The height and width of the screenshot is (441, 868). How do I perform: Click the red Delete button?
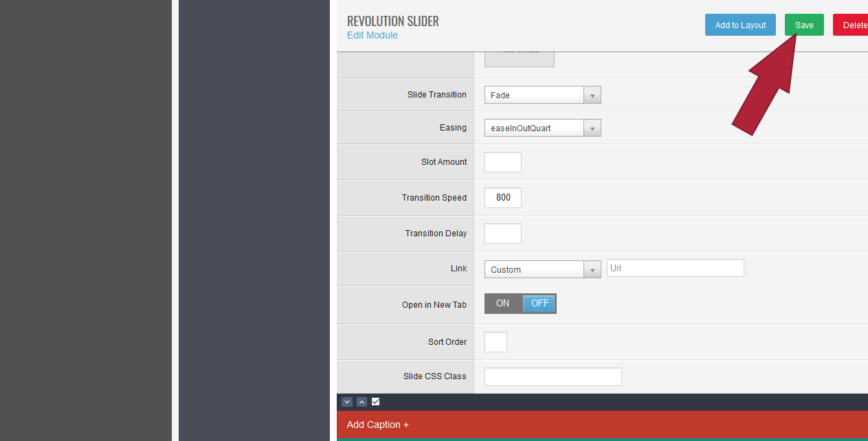(x=851, y=25)
